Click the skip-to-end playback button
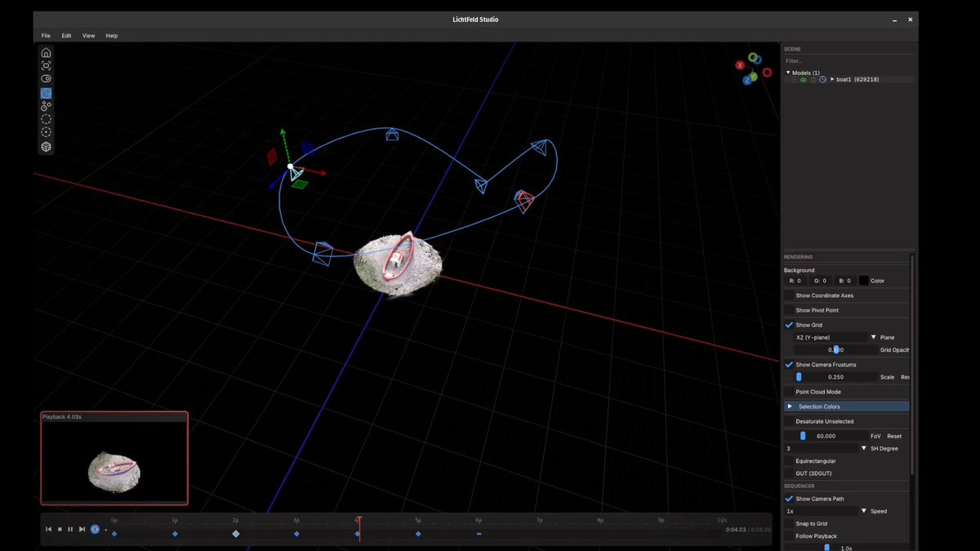Screen dimensions: 980x551 pos(82,529)
